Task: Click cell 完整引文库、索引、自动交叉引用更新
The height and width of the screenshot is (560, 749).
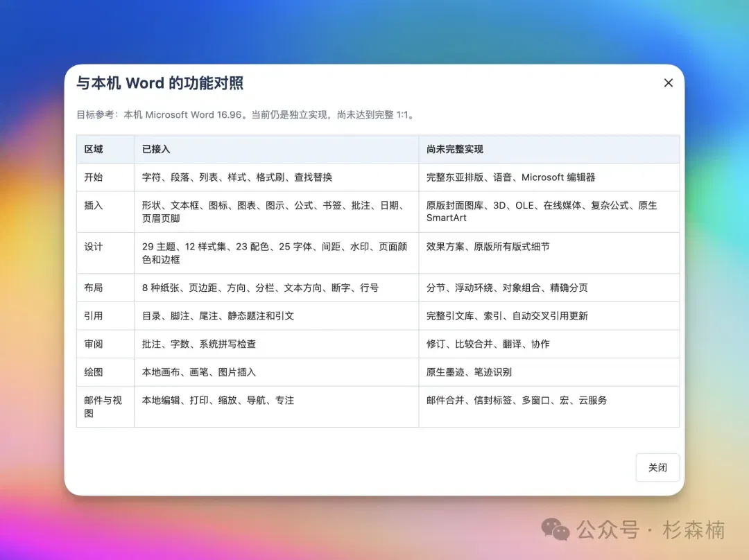Action: coord(549,316)
